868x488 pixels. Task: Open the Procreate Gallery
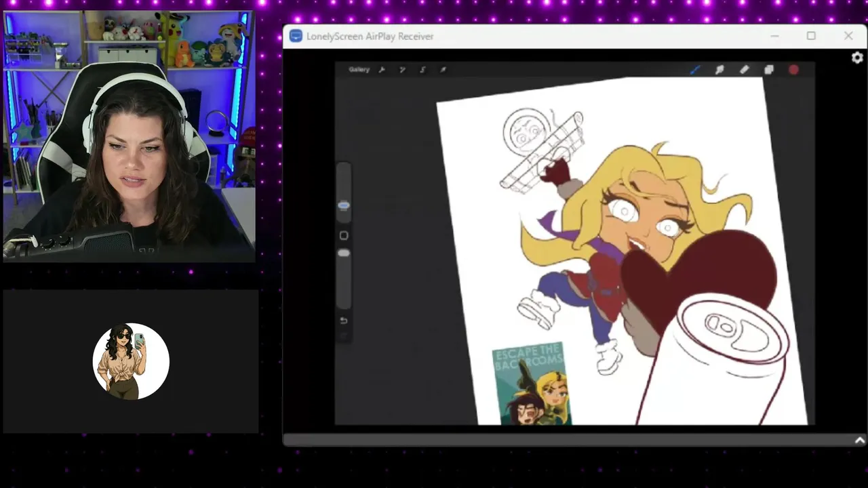click(359, 69)
